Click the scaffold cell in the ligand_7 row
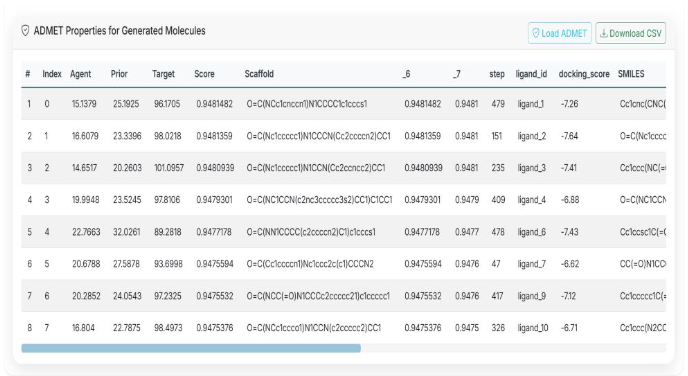688x376 pixels. pos(310,264)
